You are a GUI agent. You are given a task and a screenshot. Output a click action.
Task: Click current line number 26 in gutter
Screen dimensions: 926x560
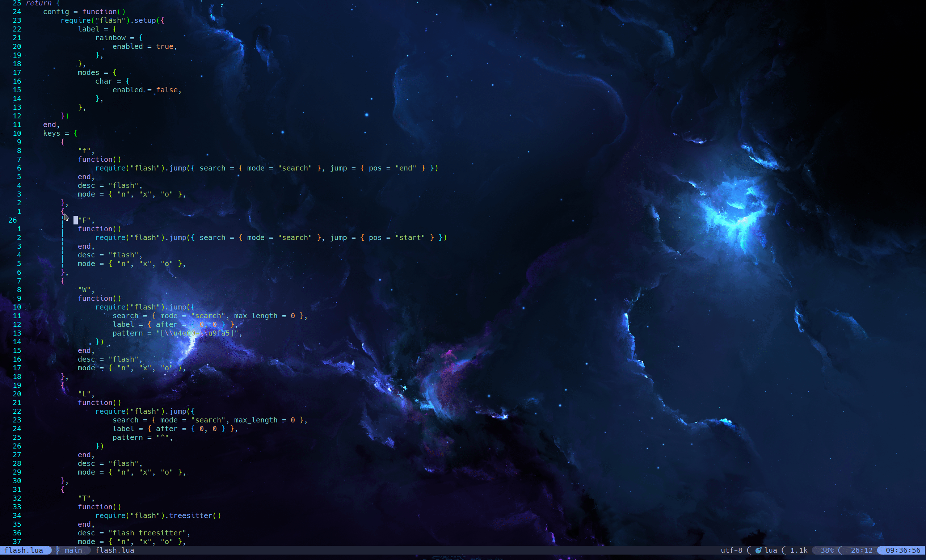point(12,220)
